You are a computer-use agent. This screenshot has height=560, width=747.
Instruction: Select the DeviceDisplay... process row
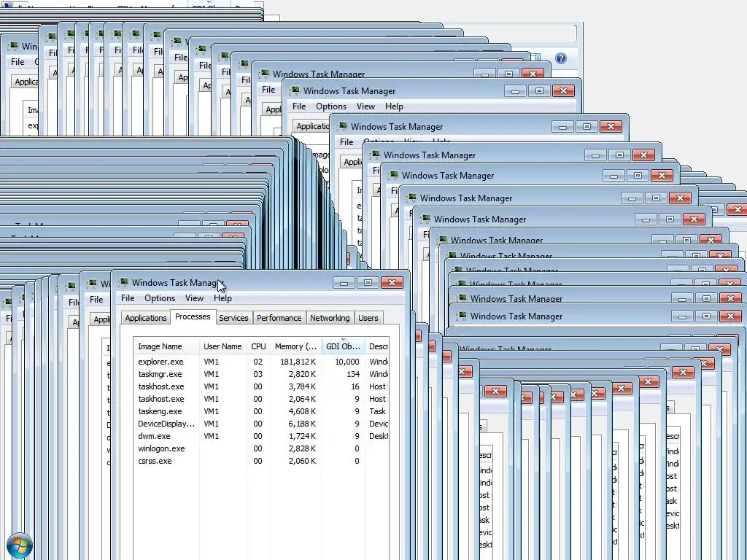tap(261, 424)
